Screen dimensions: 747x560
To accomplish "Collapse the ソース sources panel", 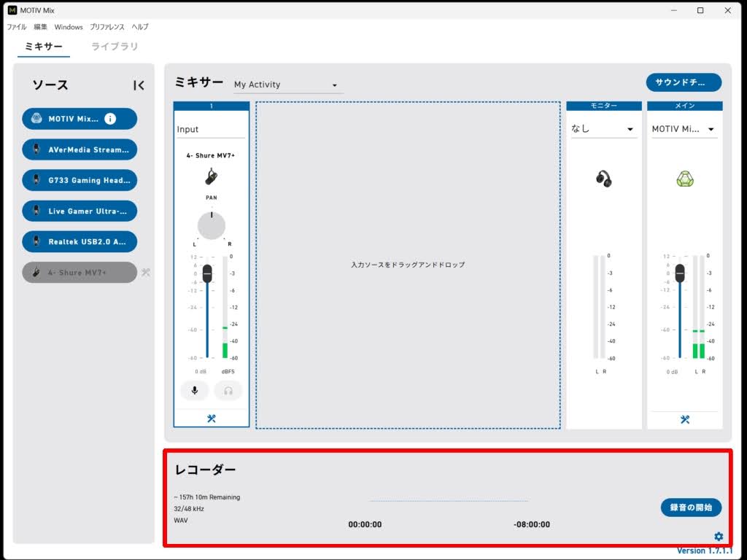I will coord(139,85).
